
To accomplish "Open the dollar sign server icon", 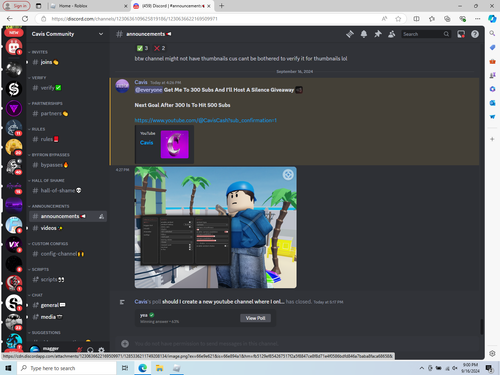I will tap(14, 89).
